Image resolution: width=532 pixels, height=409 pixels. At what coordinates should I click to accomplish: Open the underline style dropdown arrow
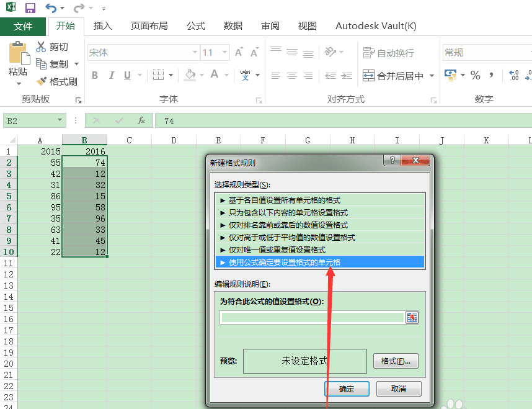point(140,75)
